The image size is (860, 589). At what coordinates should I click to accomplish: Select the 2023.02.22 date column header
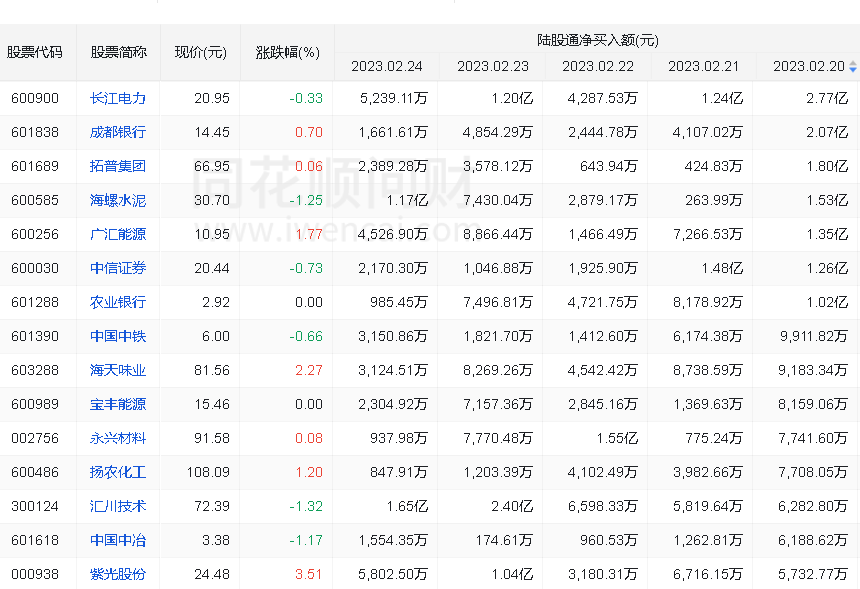point(598,66)
